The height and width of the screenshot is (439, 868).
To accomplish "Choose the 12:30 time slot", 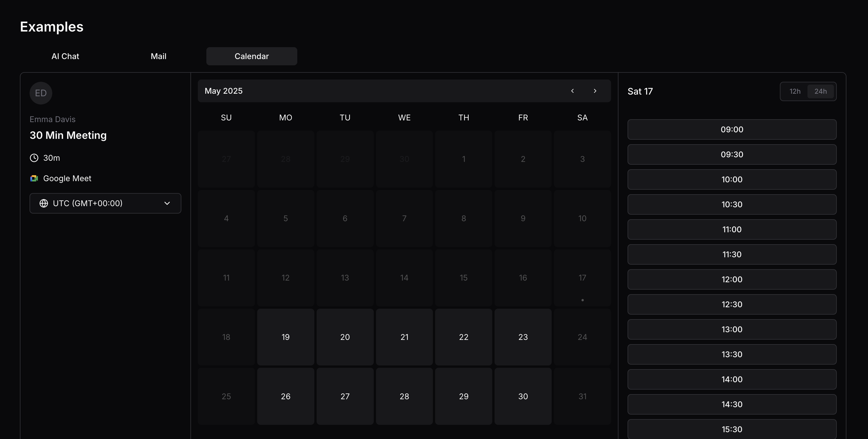I will tap(732, 304).
